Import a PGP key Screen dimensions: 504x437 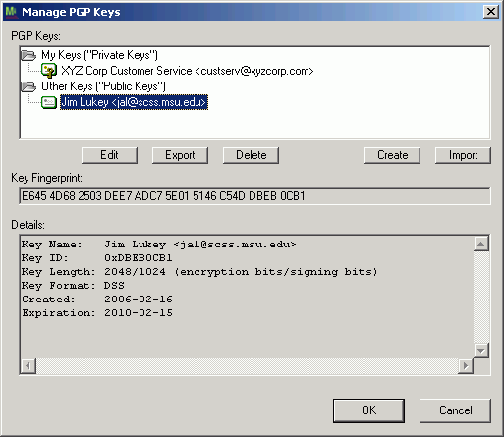pyautogui.click(x=463, y=155)
